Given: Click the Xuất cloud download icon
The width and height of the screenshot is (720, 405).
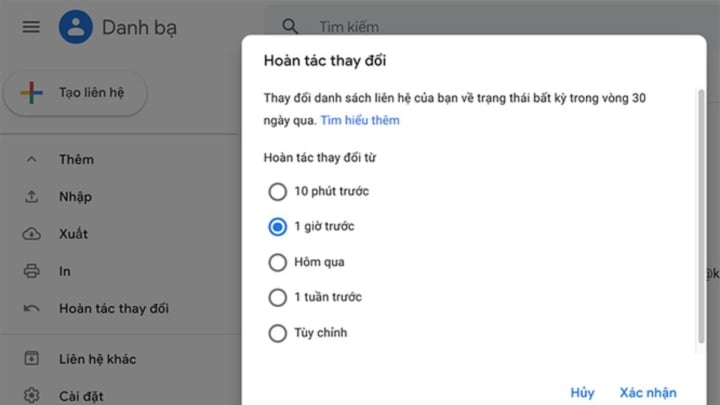Looking at the screenshot, I should [x=31, y=234].
